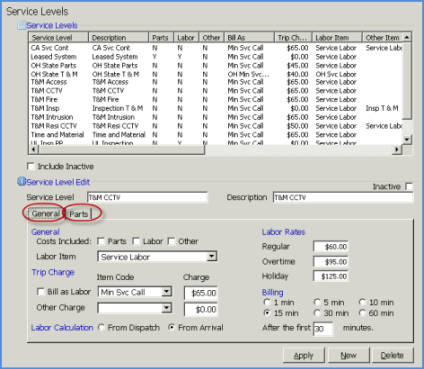Select the T&M CCTV row in list
The image size is (424, 369).
(x=216, y=91)
